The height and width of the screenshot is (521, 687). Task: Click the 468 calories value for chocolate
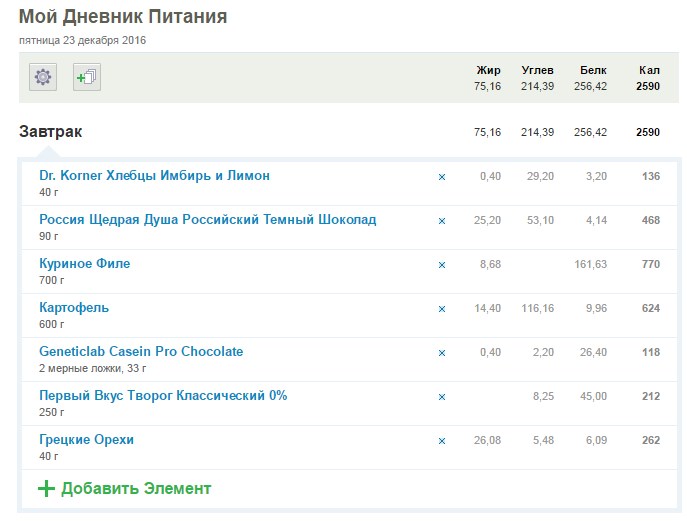tap(651, 220)
